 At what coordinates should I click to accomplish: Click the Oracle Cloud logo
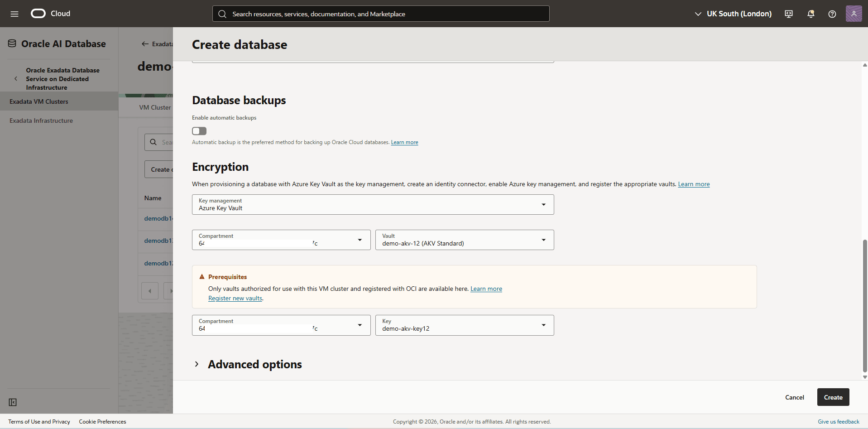38,14
